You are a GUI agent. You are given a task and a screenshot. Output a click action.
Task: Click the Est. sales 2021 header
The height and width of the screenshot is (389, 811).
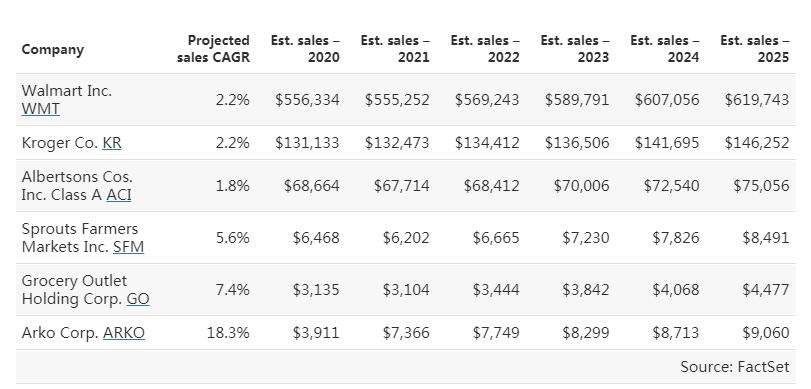[395, 49]
